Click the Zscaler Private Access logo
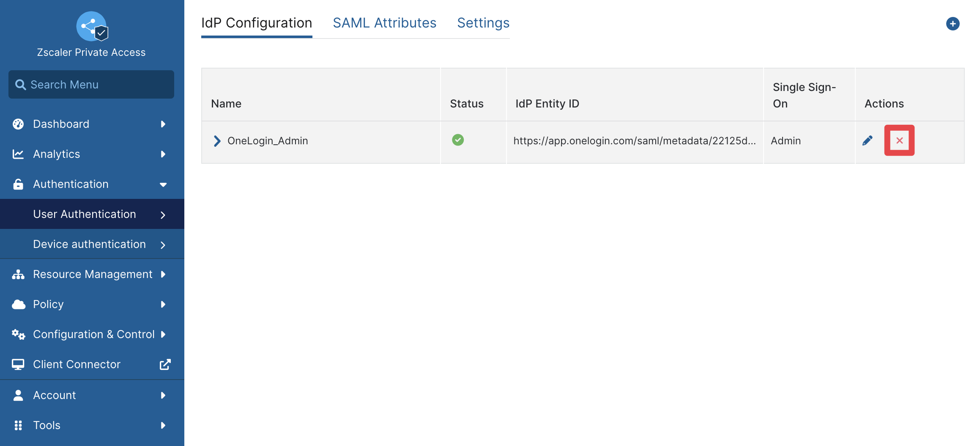 pos(92,26)
